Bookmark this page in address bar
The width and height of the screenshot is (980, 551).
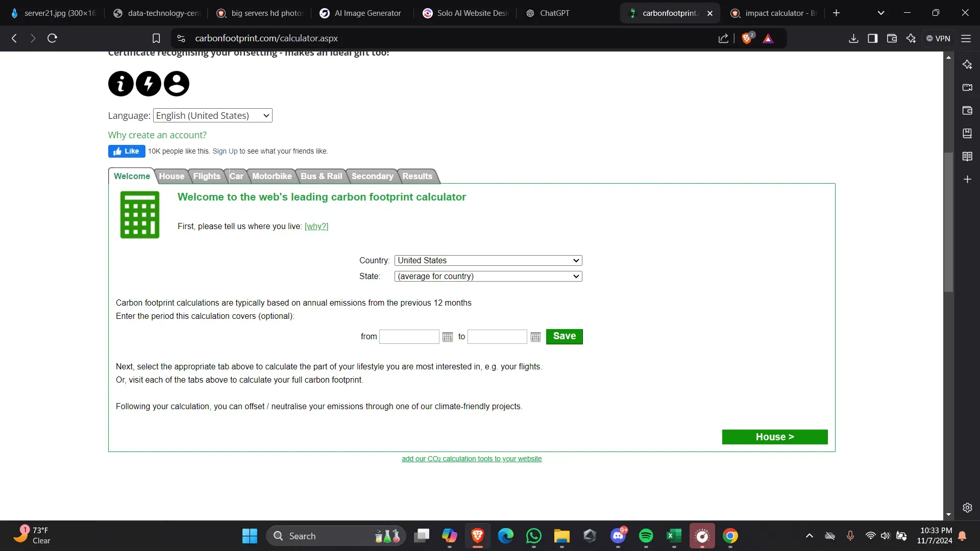pyautogui.click(x=156, y=38)
